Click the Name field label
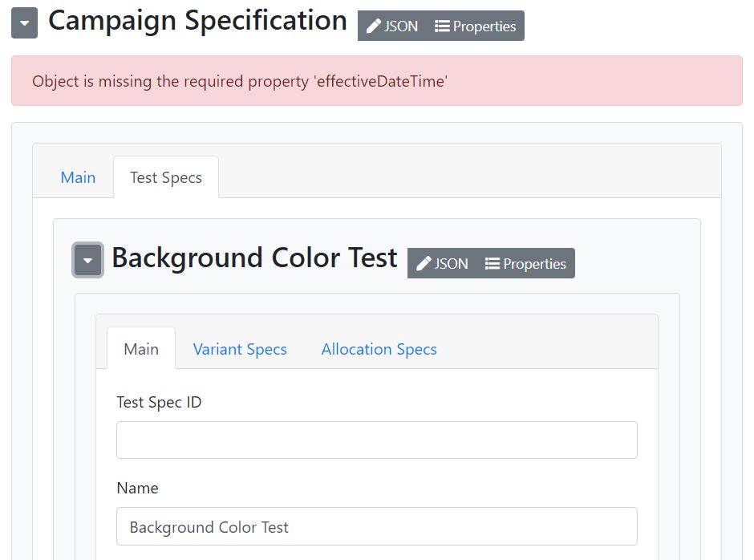This screenshot has height=560, width=754. 137,488
